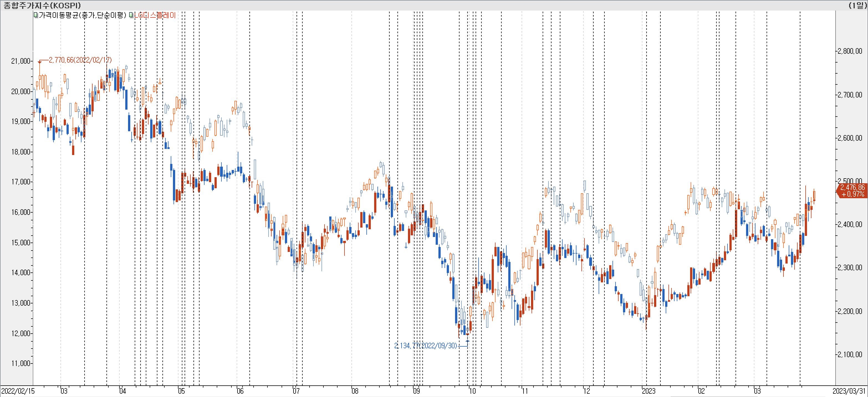Click the 2023/03/31 end date label
This screenshot has width=868, height=397.
849,391
